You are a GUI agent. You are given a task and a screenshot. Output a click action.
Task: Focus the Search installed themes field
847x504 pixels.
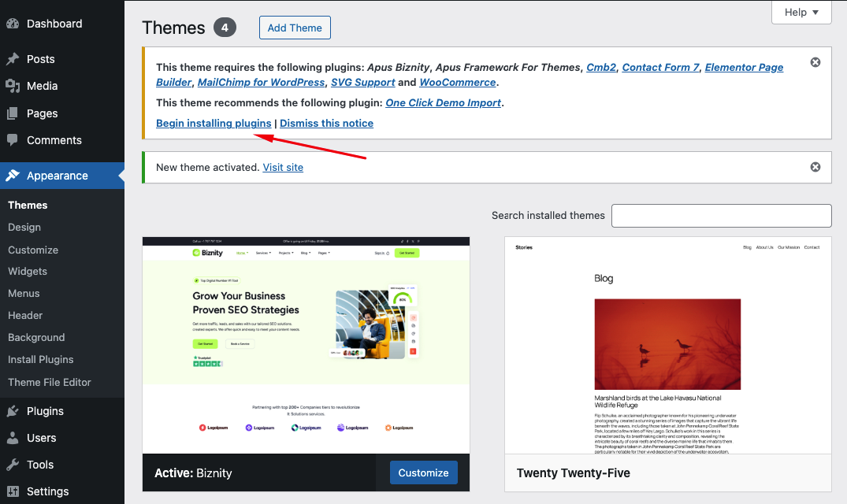721,216
